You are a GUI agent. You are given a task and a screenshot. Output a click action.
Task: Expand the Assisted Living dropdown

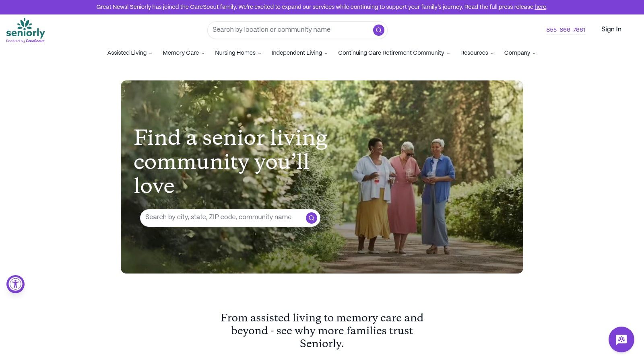pos(130,53)
